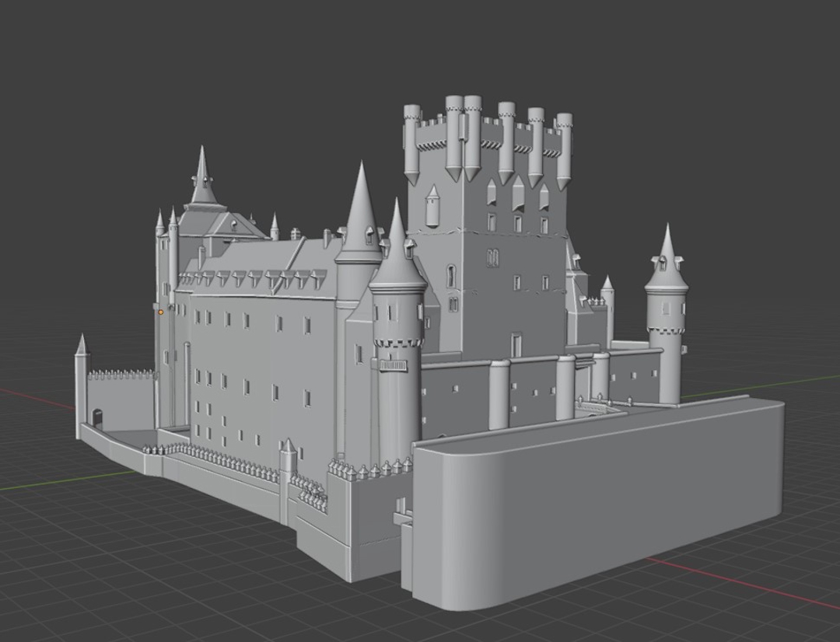Select the isolated round tower on the right

tap(666, 326)
